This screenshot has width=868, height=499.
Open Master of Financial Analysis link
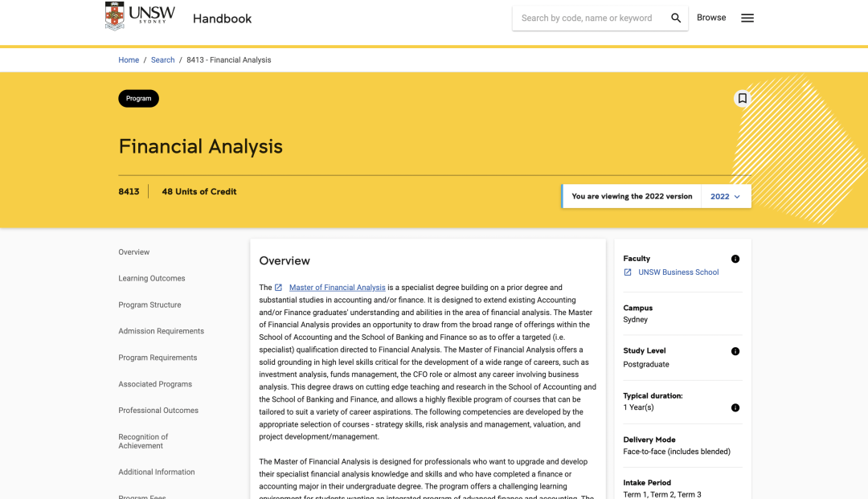337,288
